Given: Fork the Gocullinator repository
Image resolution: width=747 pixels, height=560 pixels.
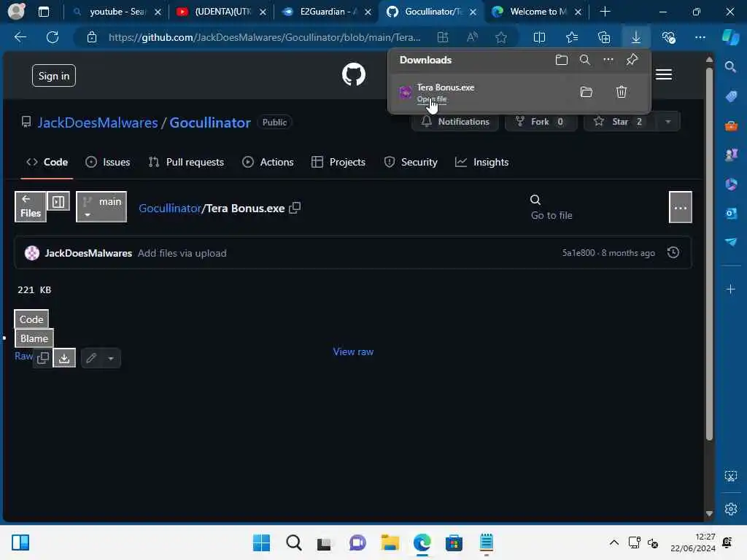Looking at the screenshot, I should point(541,122).
